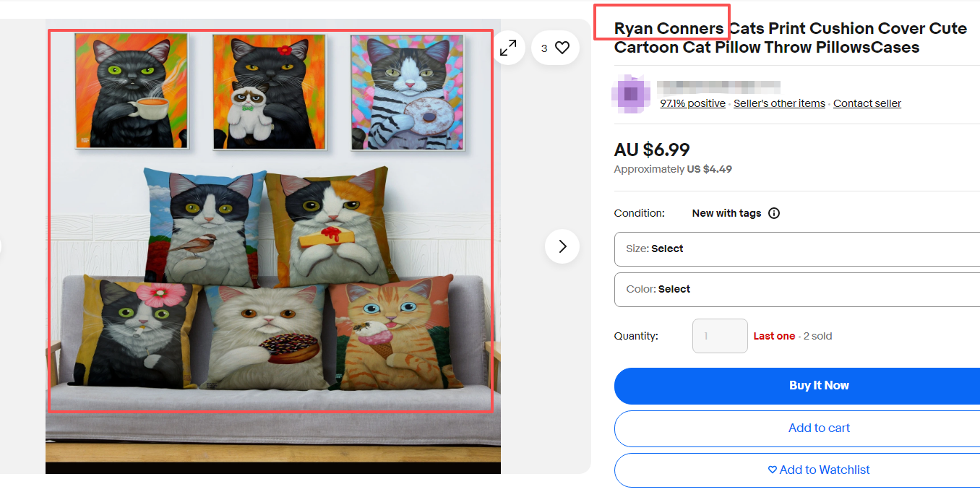Open the 97.1% positive feedback link
Screen dimensions: 980x492
(692, 103)
